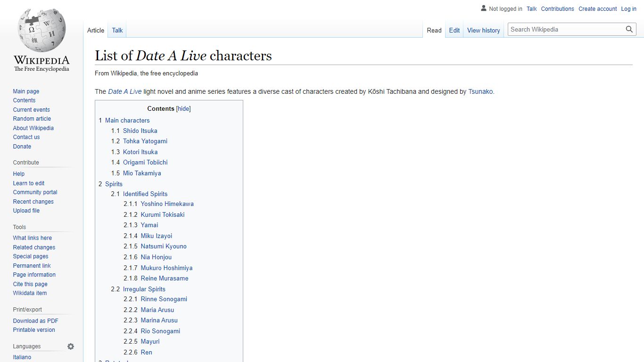Jump to 2.1.4 Miku Izayoi

[x=148, y=236]
